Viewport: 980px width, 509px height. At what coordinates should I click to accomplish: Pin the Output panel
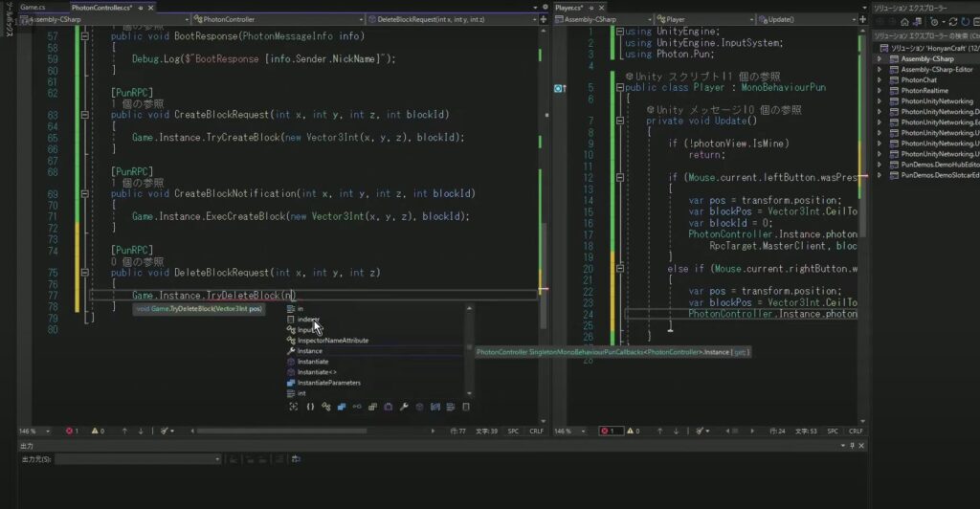(852, 445)
